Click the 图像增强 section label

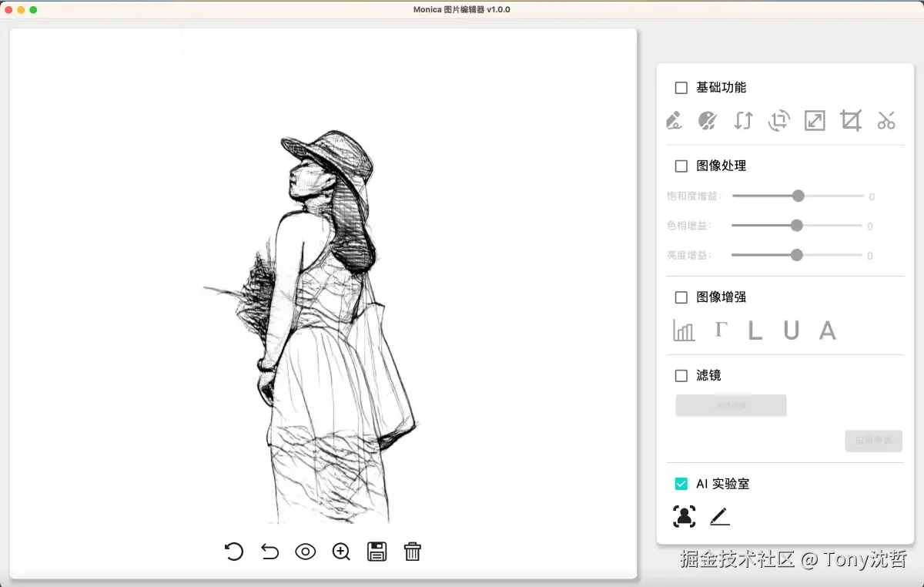721,297
